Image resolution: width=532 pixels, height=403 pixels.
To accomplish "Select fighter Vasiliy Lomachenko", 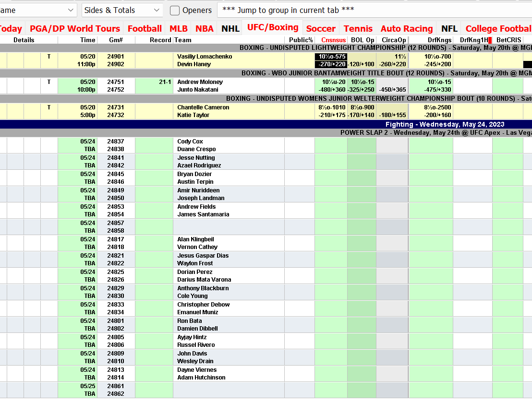I will click(205, 57).
